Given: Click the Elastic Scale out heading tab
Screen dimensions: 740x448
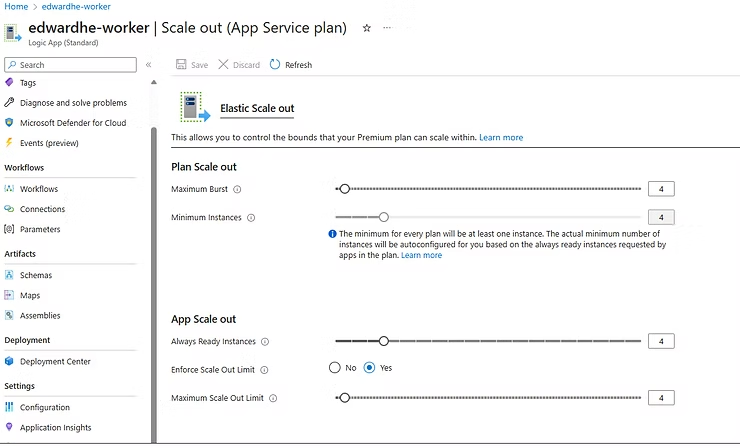Looking at the screenshot, I should [x=257, y=109].
